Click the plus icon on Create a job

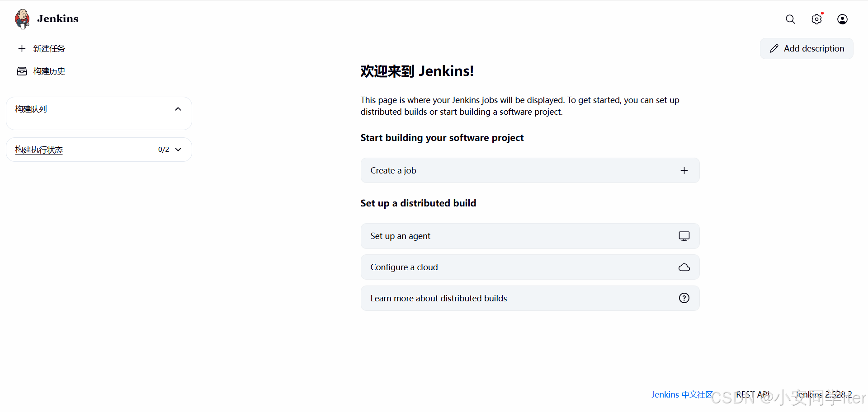pos(684,170)
